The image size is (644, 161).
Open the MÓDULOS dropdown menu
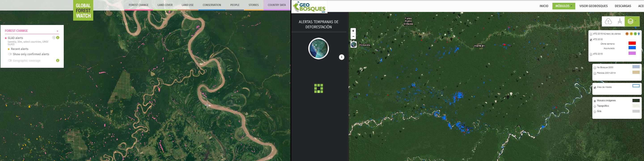coord(563,6)
